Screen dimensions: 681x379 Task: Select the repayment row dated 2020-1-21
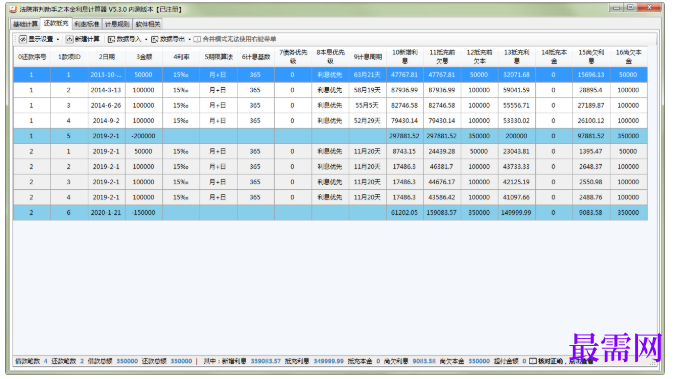pyautogui.click(x=331, y=212)
